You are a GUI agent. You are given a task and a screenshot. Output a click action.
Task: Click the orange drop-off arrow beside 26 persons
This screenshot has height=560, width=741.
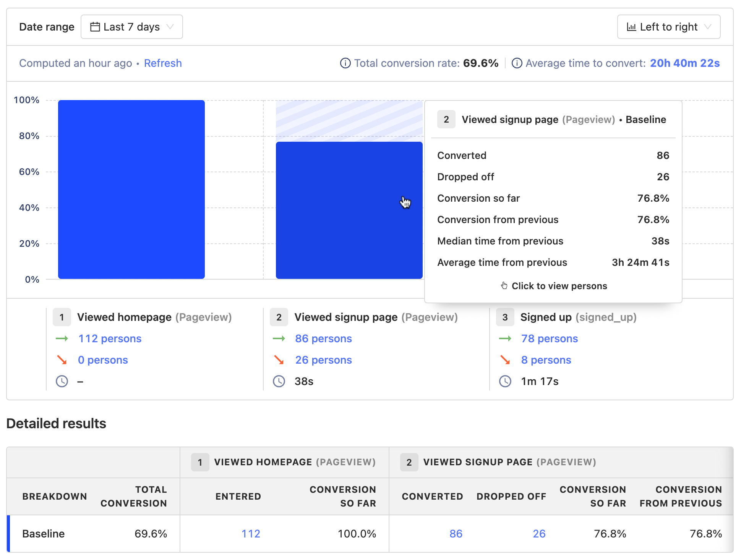pos(279,359)
